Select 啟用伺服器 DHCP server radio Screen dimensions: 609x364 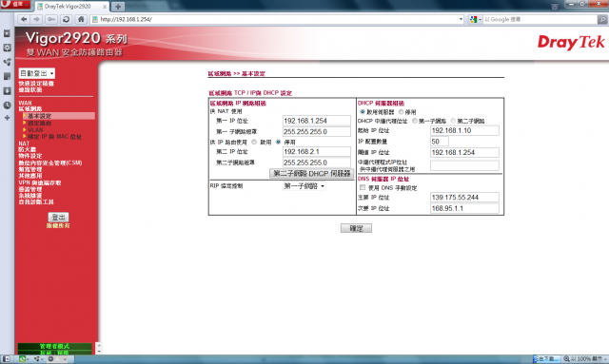click(363, 112)
